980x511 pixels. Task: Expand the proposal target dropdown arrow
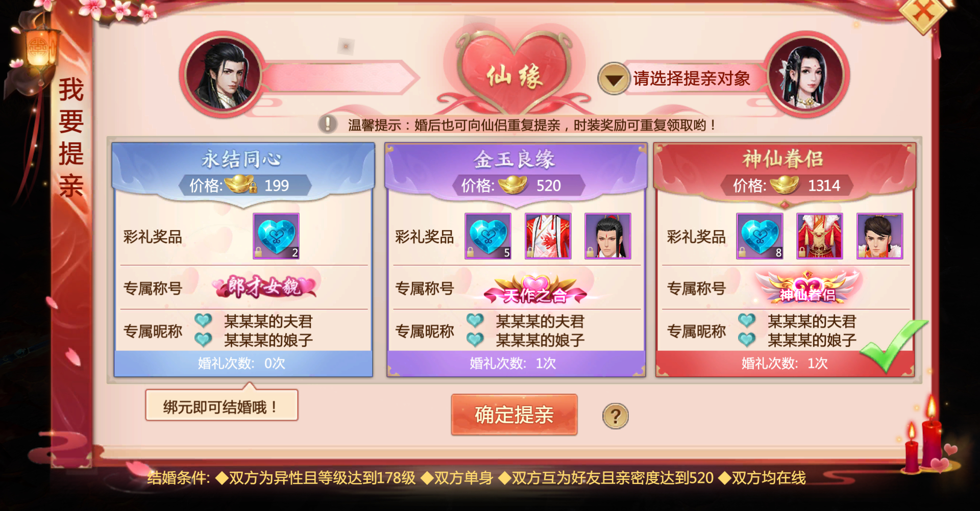coord(614,79)
